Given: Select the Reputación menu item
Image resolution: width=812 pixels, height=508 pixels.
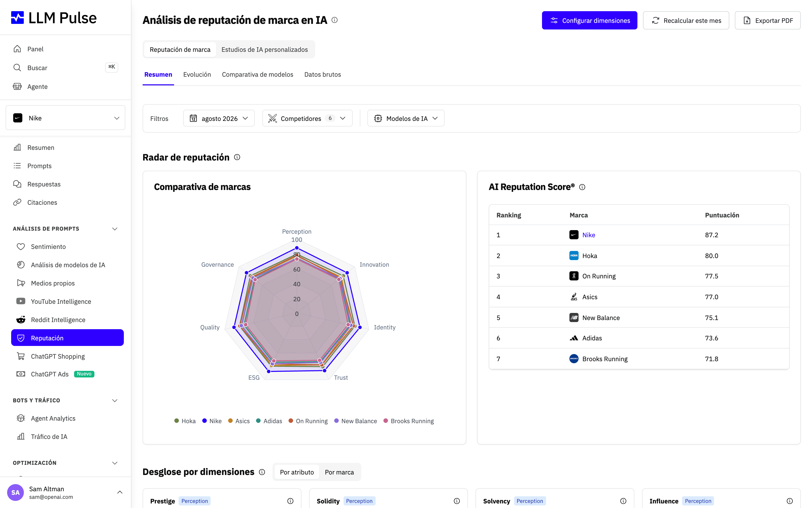Looking at the screenshot, I should pyautogui.click(x=67, y=338).
